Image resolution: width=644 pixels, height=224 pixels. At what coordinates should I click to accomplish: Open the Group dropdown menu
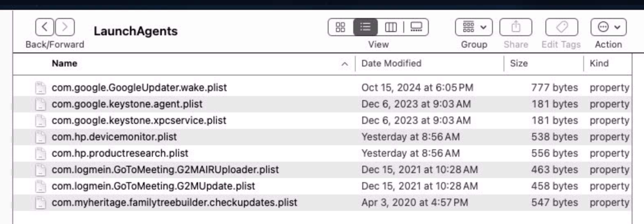click(474, 27)
